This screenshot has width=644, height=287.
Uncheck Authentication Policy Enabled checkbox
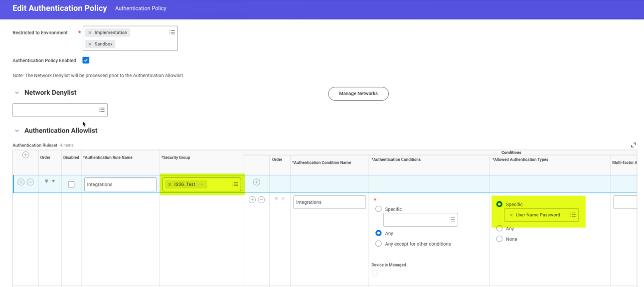point(86,60)
